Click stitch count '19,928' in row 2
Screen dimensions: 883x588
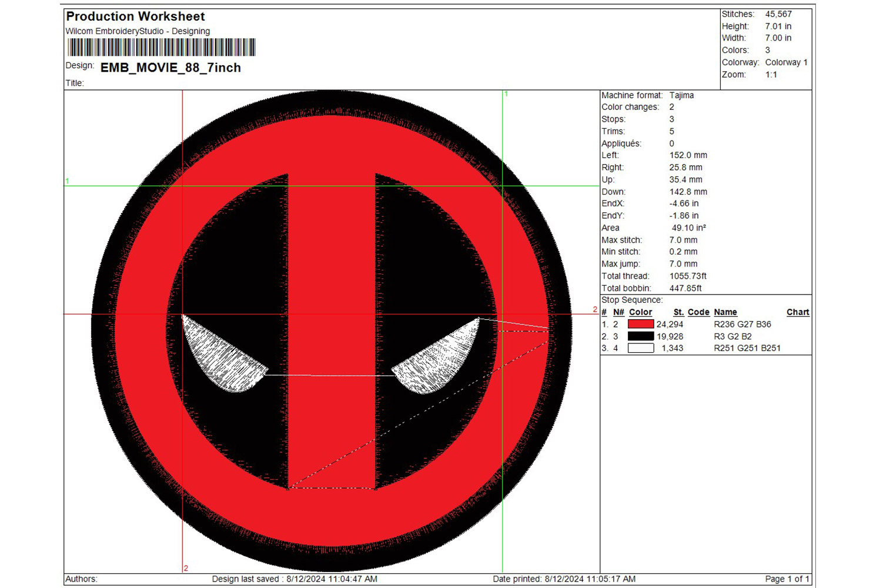670,336
